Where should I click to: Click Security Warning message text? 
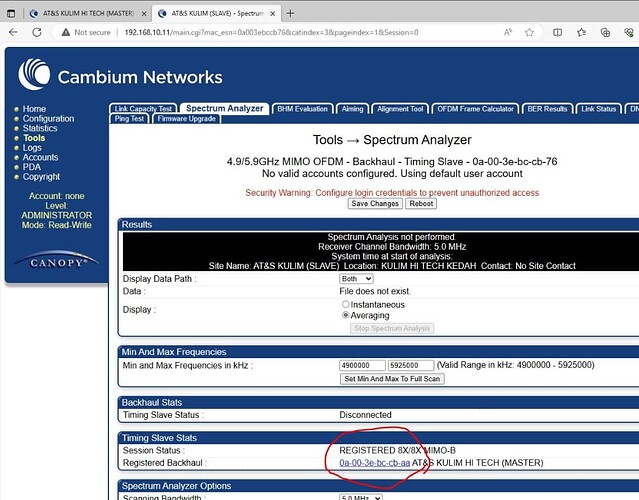click(392, 192)
